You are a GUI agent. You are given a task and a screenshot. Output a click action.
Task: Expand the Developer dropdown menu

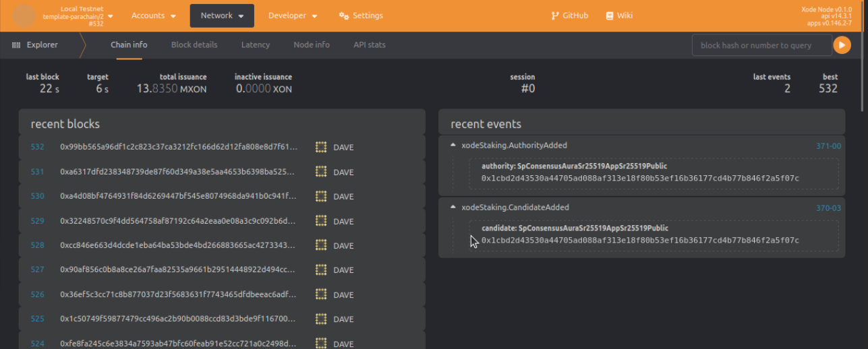[x=293, y=15]
